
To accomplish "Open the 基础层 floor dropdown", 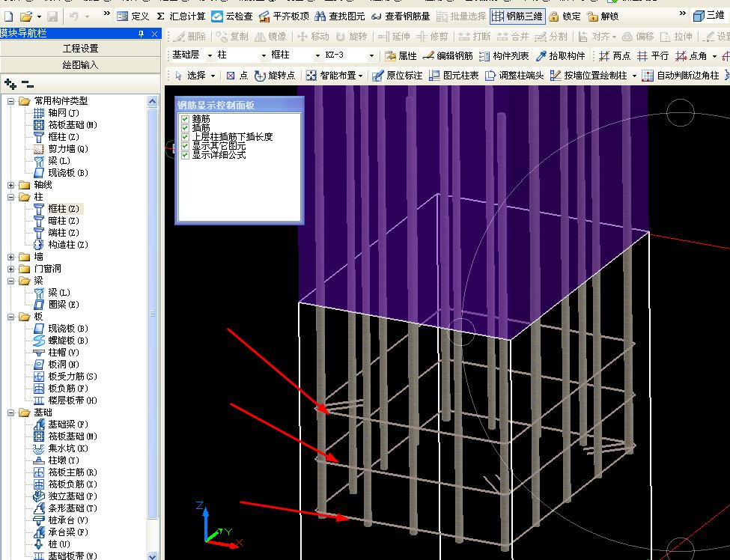I will tap(210, 55).
